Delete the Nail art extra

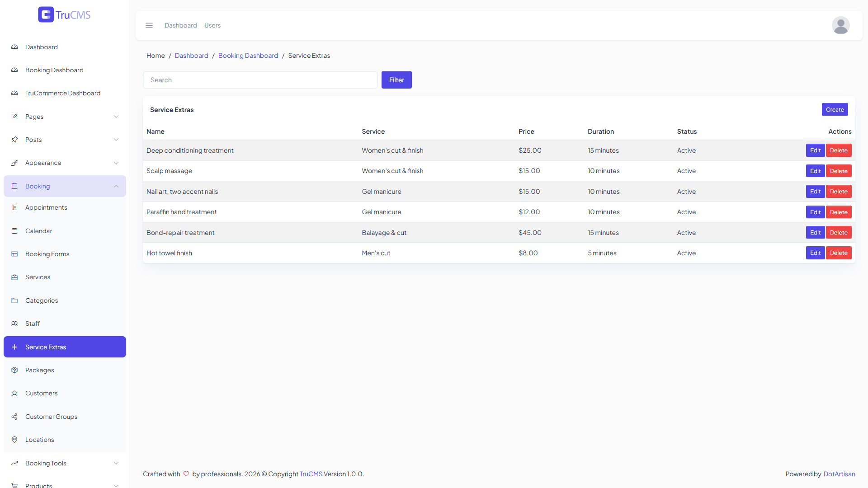pyautogui.click(x=839, y=192)
